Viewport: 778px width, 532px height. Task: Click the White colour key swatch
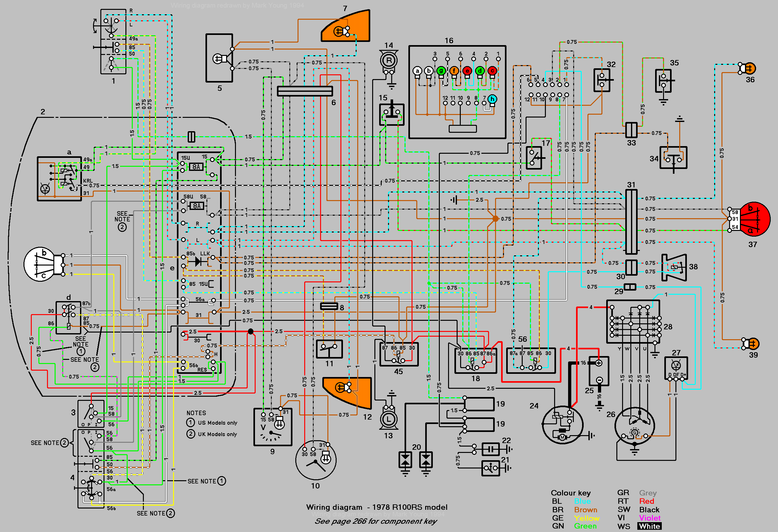[x=649, y=526]
